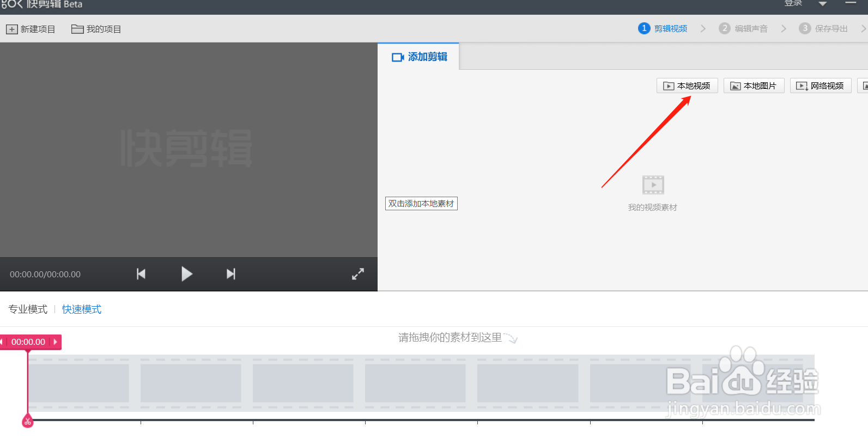
Task: Click the scissors cut icon on timeline
Action: pos(28,421)
